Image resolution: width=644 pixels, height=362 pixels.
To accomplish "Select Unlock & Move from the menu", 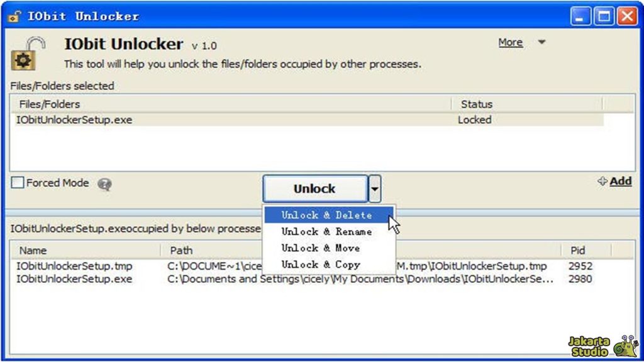I will 323,248.
